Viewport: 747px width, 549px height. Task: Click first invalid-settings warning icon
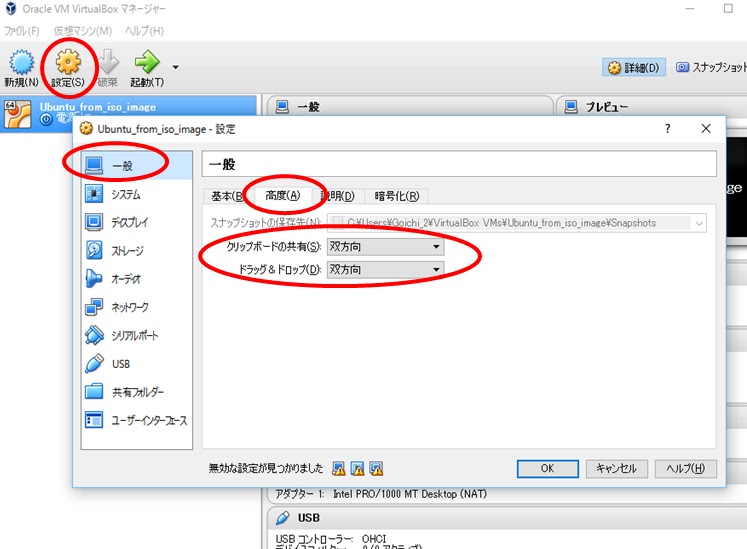point(339,469)
